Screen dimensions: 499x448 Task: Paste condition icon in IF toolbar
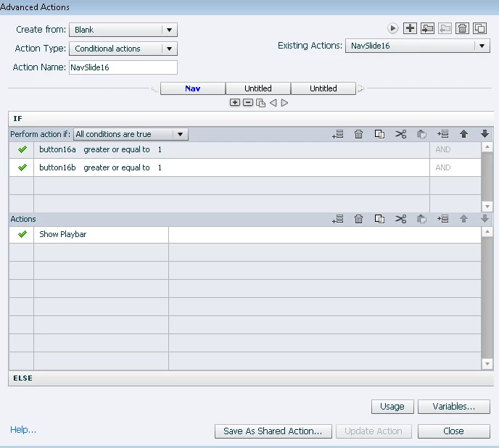[x=421, y=134]
